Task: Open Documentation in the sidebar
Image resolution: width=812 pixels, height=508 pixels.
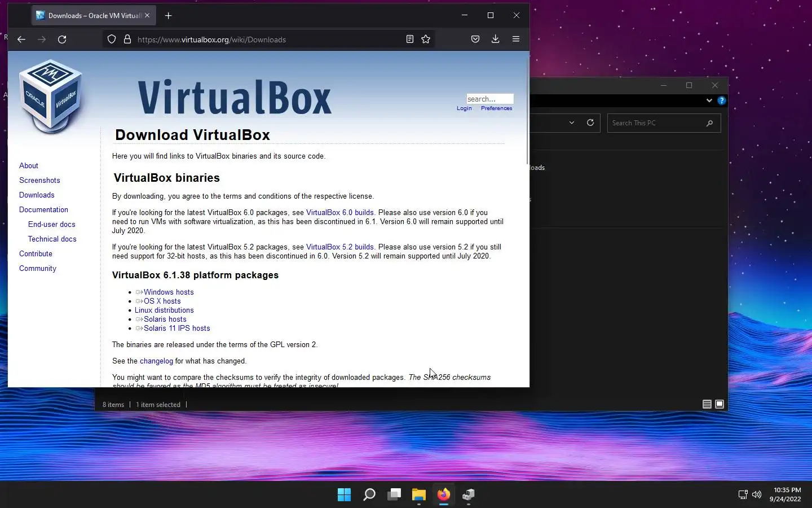Action: 43,210
